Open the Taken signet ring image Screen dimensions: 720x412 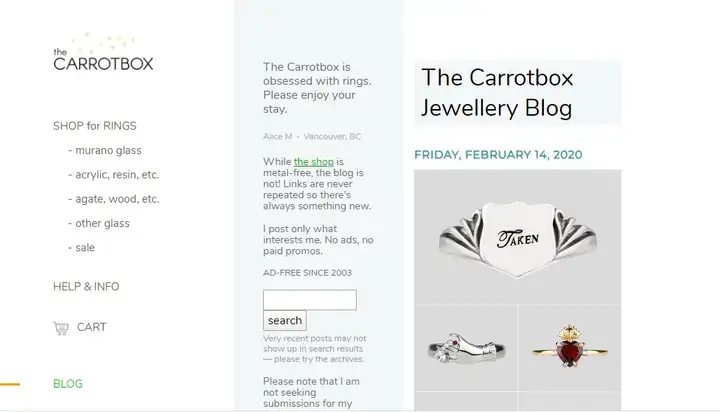pyautogui.click(x=518, y=237)
